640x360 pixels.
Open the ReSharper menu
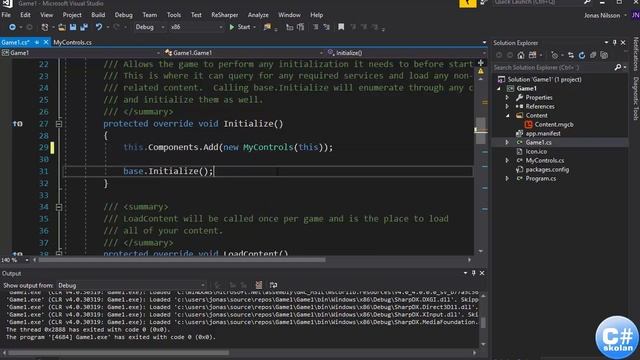pyautogui.click(x=224, y=15)
